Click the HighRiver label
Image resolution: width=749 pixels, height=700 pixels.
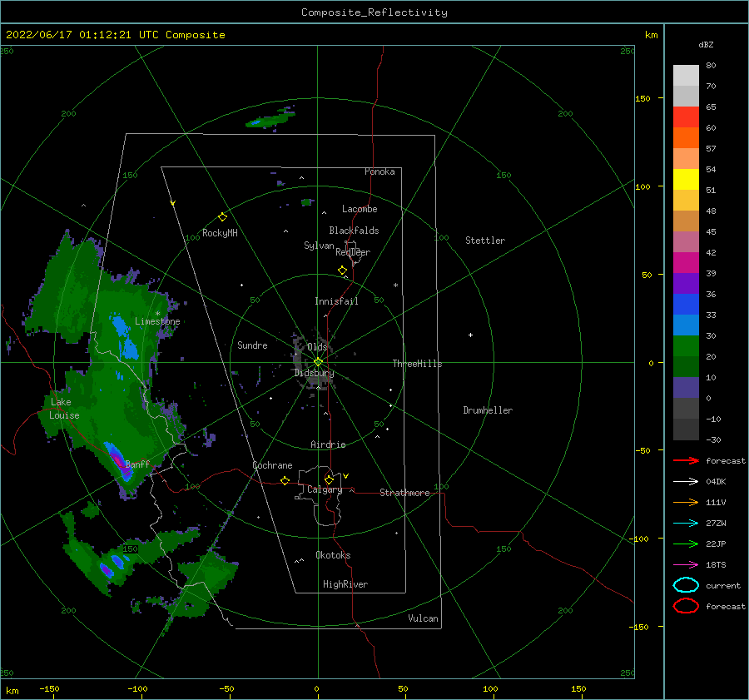click(345, 584)
